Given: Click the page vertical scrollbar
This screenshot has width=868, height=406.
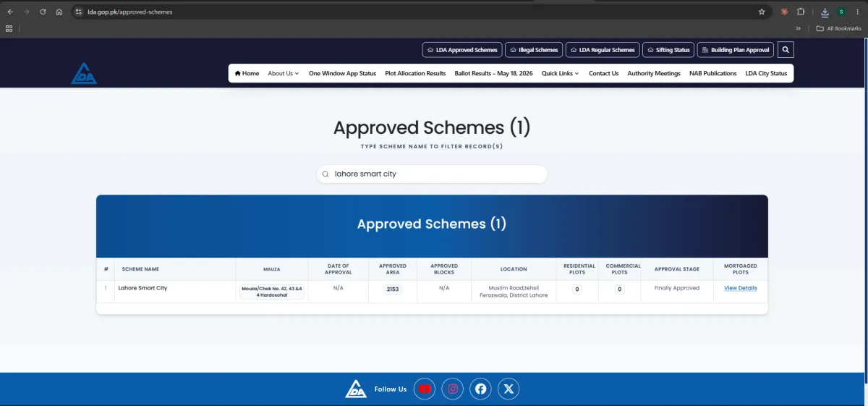Looking at the screenshot, I should point(865,210).
